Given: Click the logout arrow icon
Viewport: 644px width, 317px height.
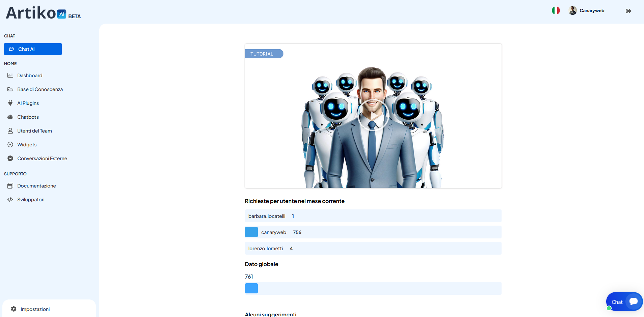Looking at the screenshot, I should tap(628, 11).
